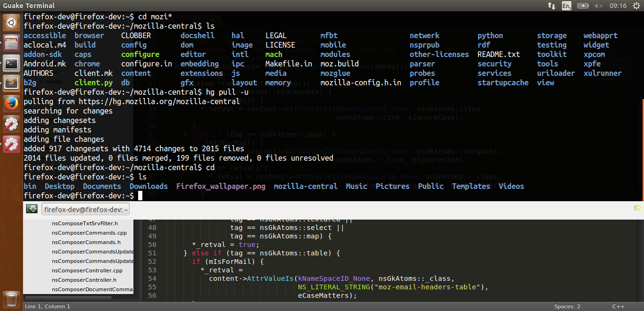Show the 09:16 clock calendar

click(618, 6)
